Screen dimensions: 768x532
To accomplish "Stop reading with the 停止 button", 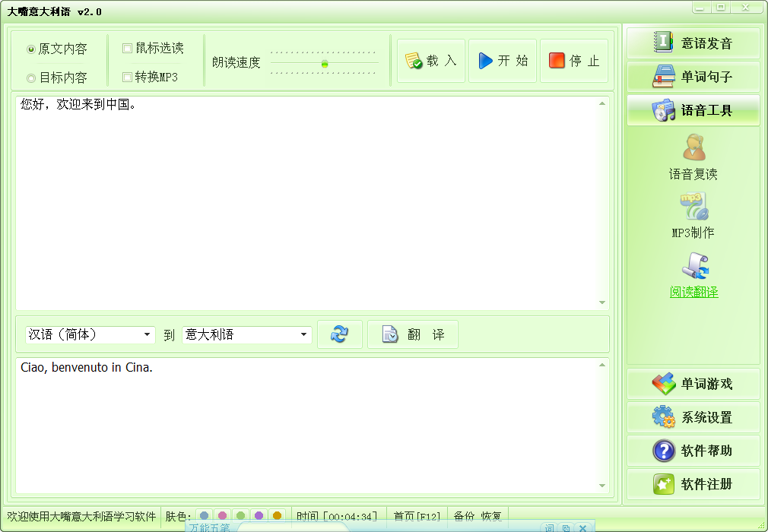I will click(574, 61).
